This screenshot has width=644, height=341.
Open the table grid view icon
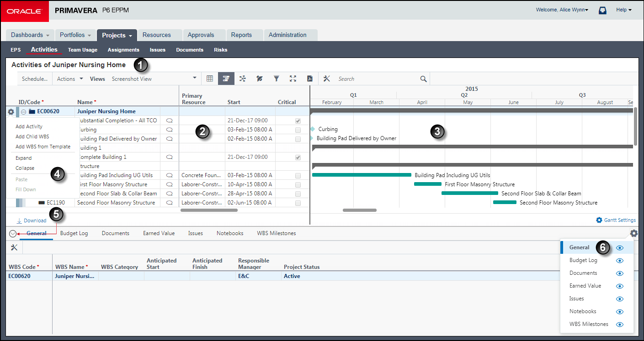210,79
